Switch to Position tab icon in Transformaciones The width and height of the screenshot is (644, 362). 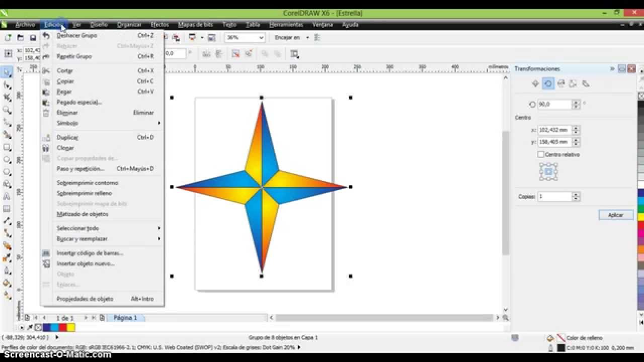click(x=535, y=83)
